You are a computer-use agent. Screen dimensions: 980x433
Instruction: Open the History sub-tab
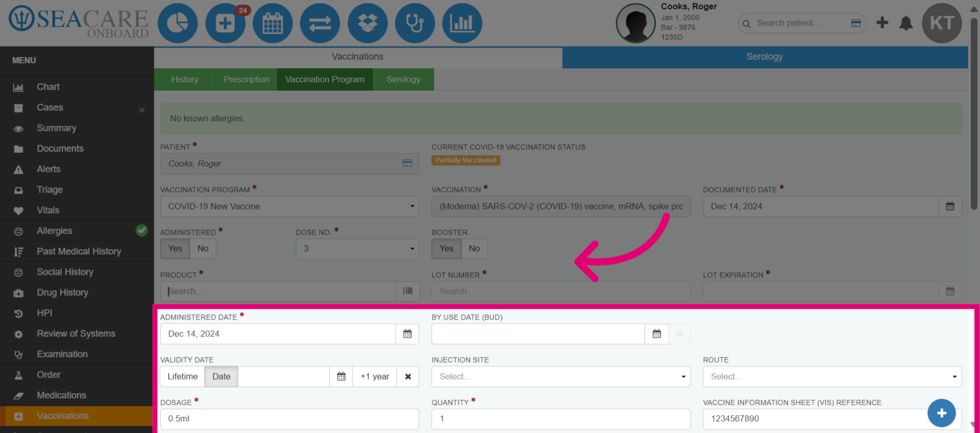click(x=185, y=79)
